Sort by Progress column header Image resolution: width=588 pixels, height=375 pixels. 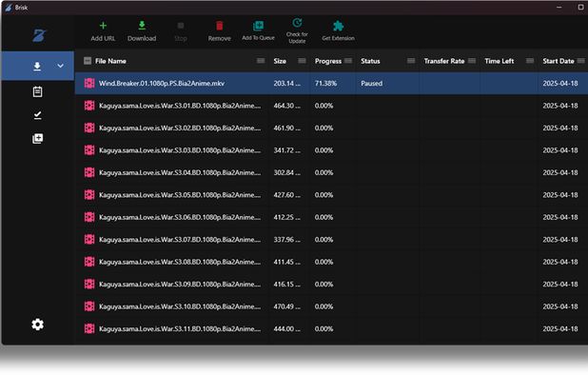(x=328, y=61)
